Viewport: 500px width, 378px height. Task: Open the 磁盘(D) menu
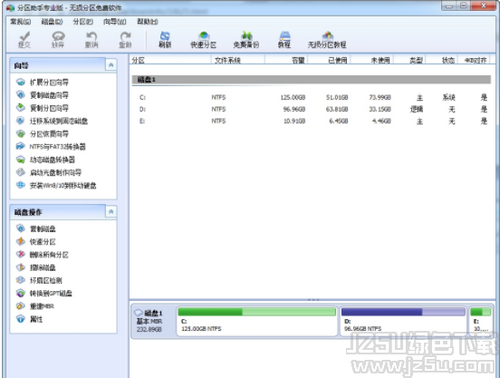point(52,22)
